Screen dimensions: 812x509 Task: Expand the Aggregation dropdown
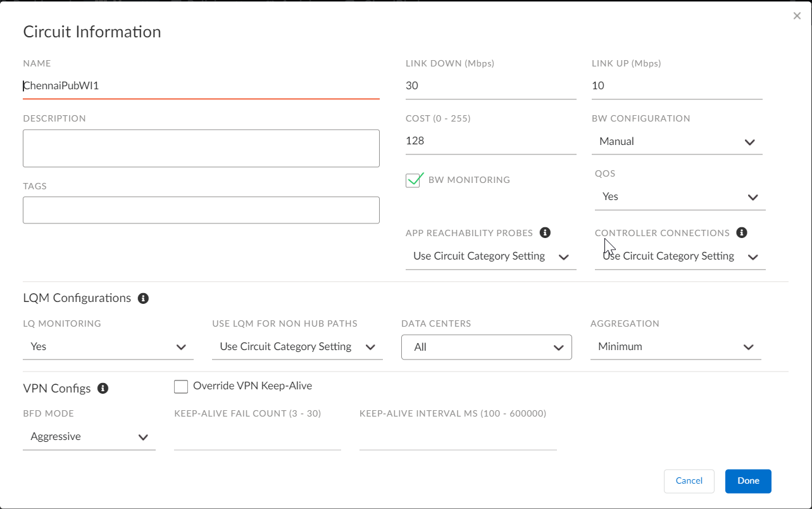point(675,347)
